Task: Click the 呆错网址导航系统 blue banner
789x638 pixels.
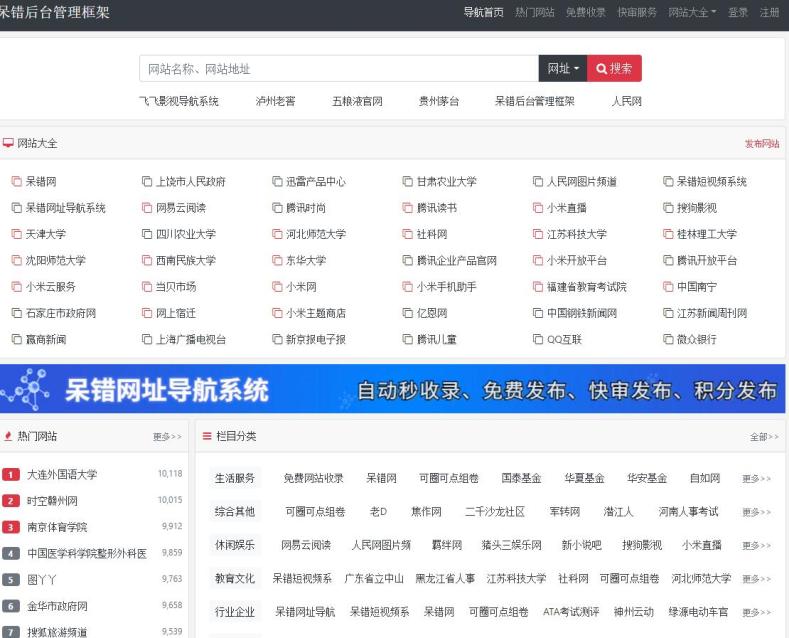Action: [x=392, y=389]
